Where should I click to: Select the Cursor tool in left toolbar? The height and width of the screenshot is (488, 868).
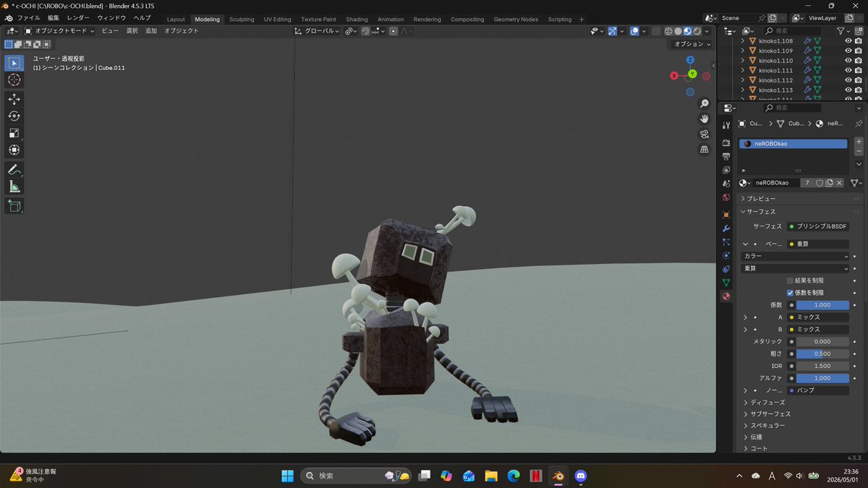click(14, 80)
